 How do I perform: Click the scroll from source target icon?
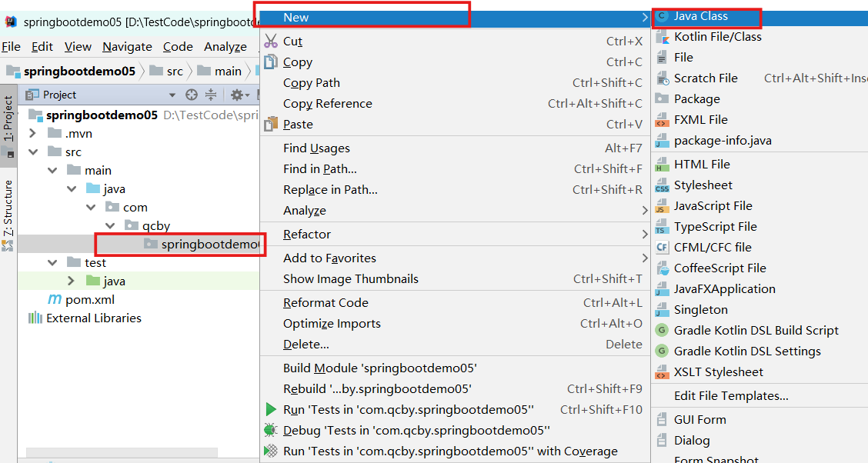coord(192,95)
